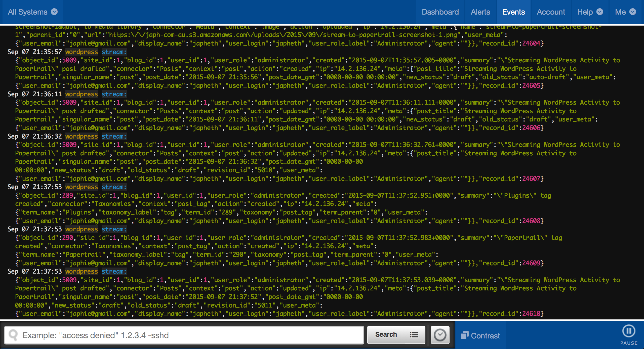Open the Account page
Viewport: 644px width, 349px height.
pos(551,12)
